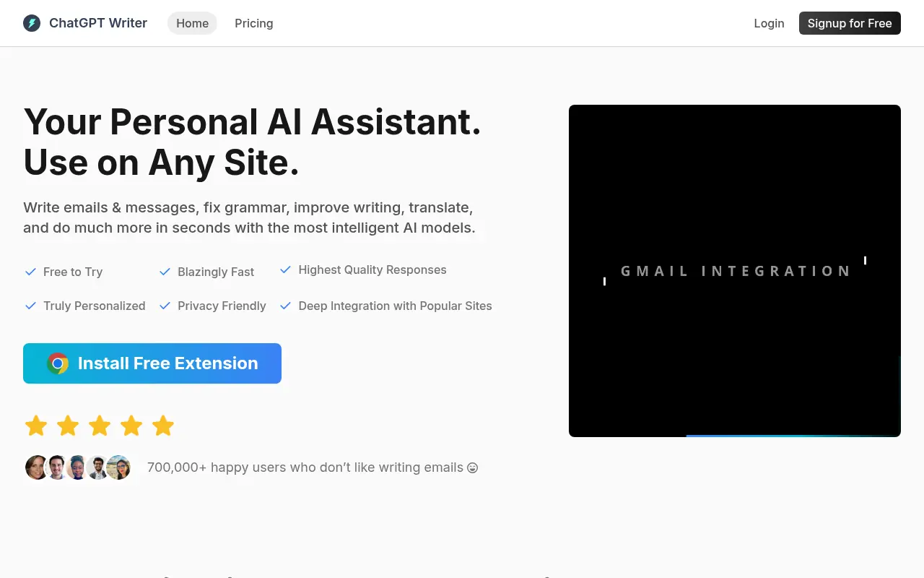Click the checkmark beside Privacy Friendly
The image size is (924, 578).
pos(164,306)
